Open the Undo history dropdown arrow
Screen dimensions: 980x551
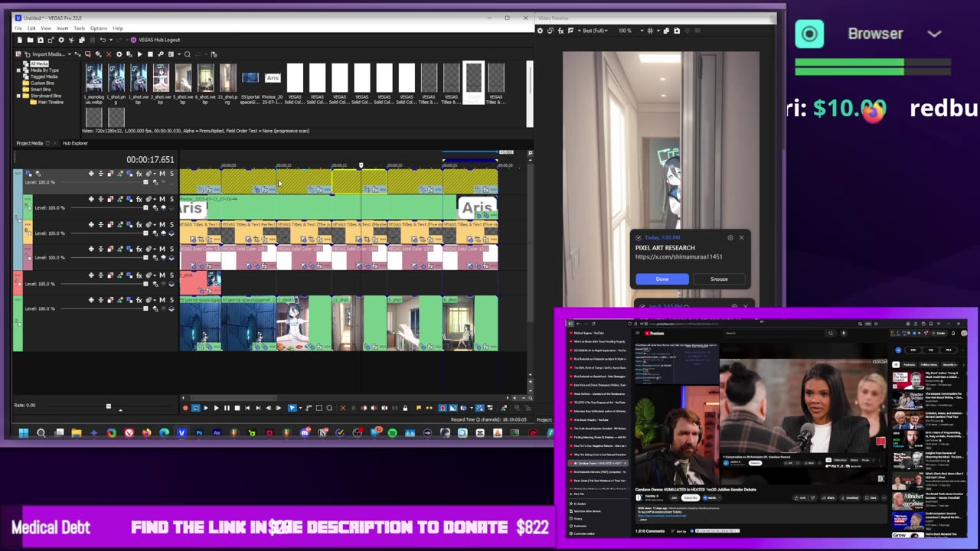111,40
